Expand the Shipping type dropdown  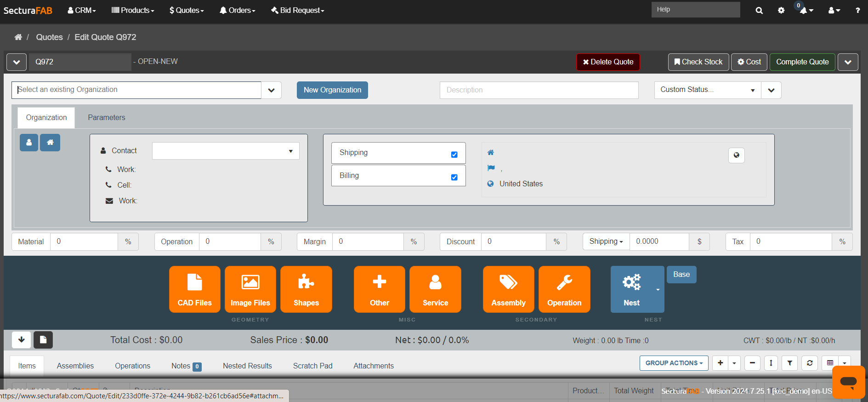[x=606, y=241]
